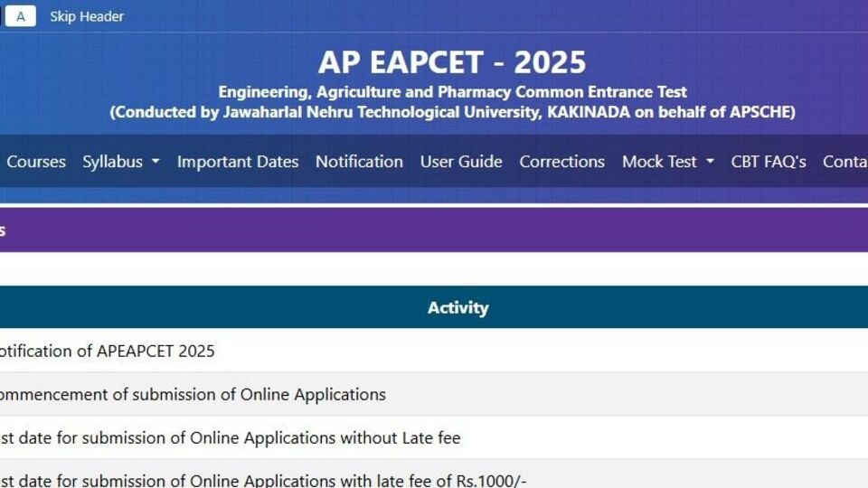Viewport: 868px width, 488px height.
Task: Click the 'A' font size button
Action: coord(21,16)
